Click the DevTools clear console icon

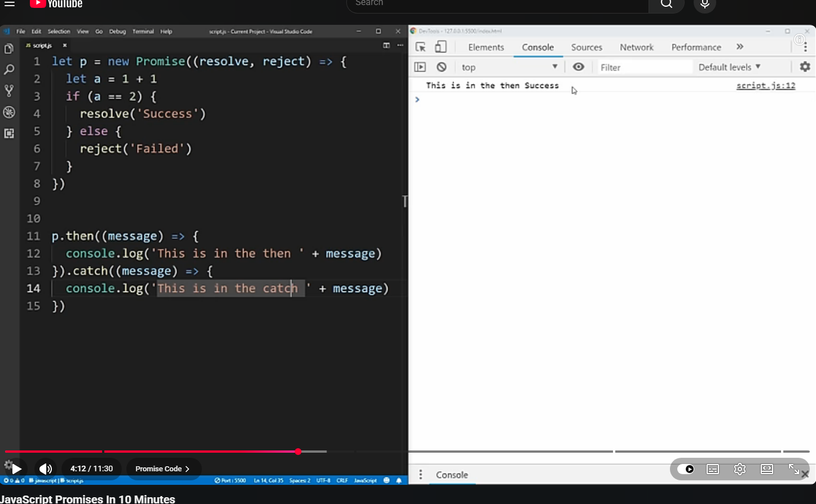442,67
